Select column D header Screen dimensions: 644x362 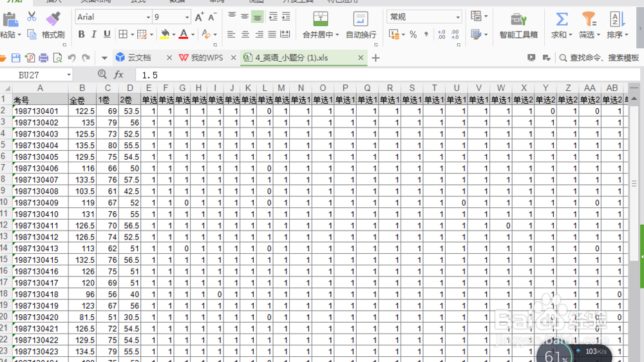point(130,88)
